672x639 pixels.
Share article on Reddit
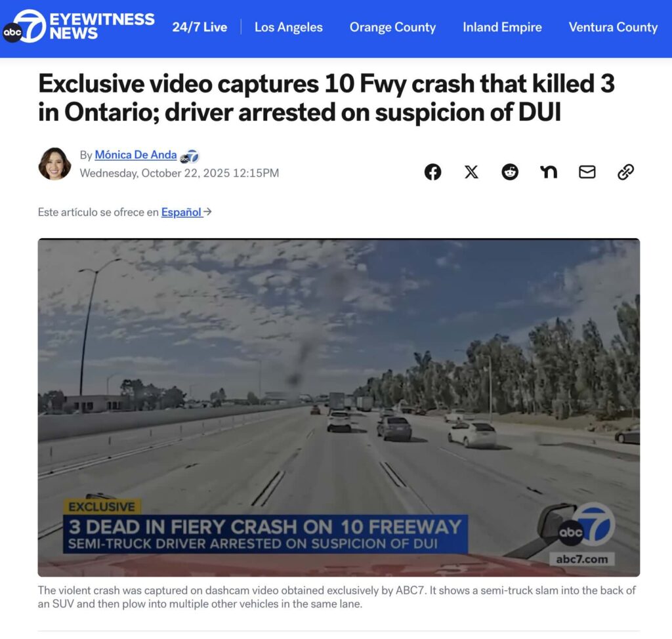point(510,172)
